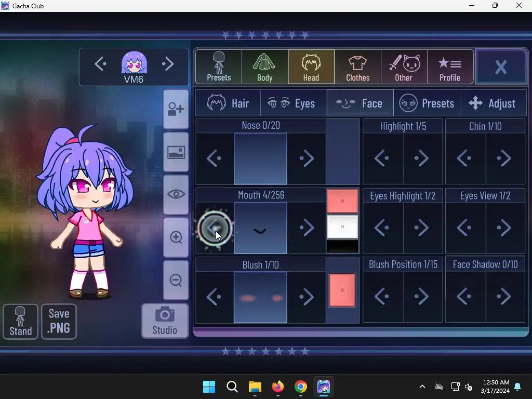
Task: Click the VM6 character avatar
Action: (134, 63)
